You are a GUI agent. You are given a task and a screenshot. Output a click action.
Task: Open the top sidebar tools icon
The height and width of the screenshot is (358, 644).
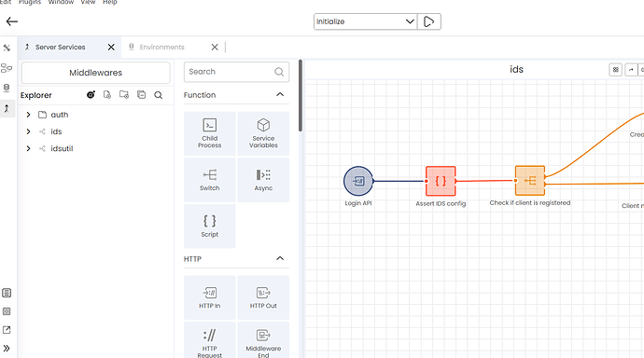(x=7, y=48)
